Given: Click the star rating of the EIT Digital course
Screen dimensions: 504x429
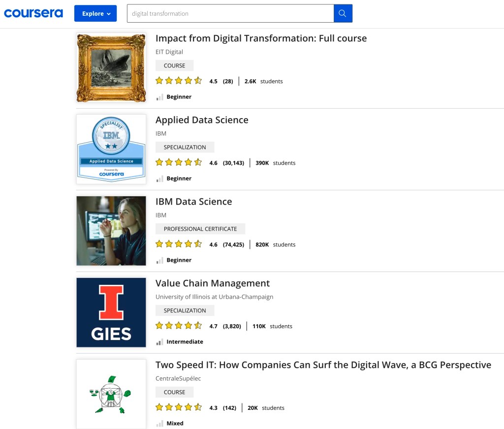Looking at the screenshot, I should 179,81.
